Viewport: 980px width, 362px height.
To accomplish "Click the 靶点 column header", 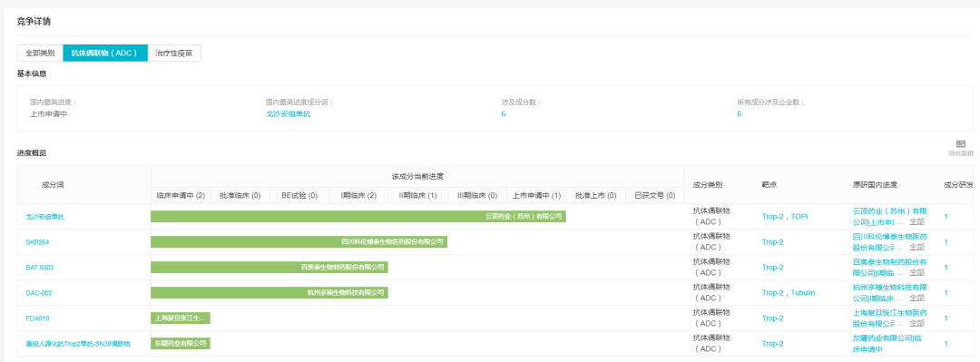I will click(x=769, y=185).
